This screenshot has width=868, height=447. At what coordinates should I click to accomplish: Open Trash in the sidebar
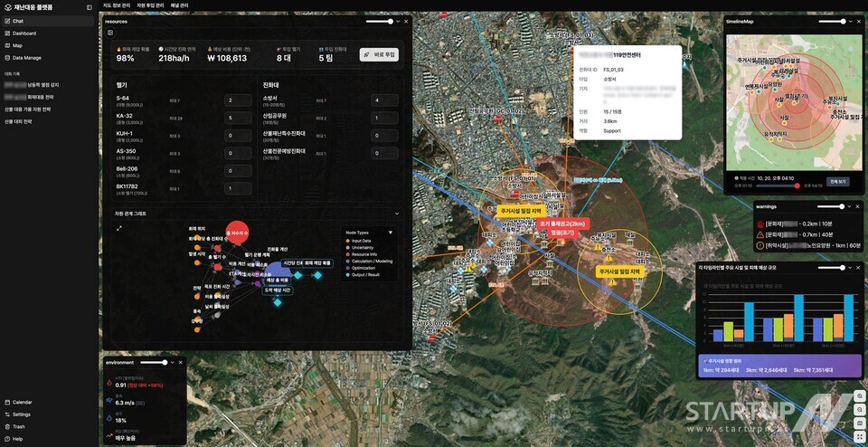click(18, 426)
